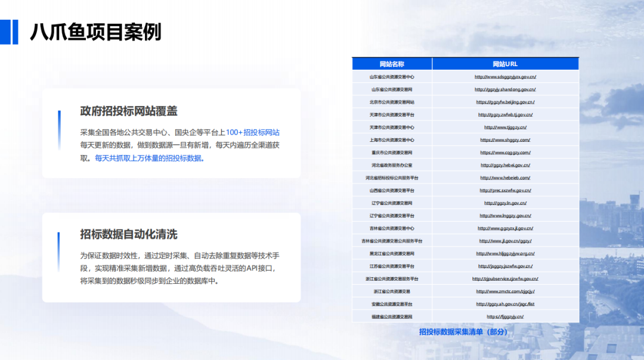Open the www.jl.gov.cn/ggzy/ link
The width and height of the screenshot is (644, 360).
pos(505,241)
